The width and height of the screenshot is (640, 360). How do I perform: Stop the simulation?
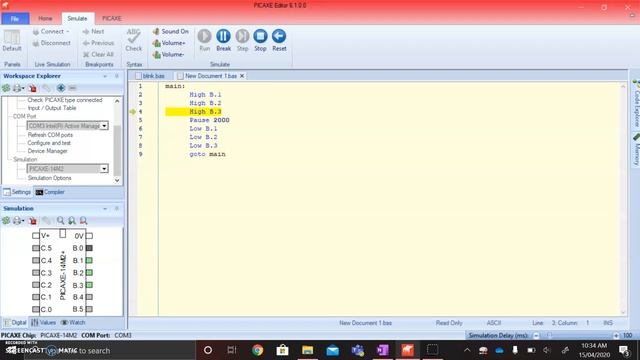click(260, 40)
